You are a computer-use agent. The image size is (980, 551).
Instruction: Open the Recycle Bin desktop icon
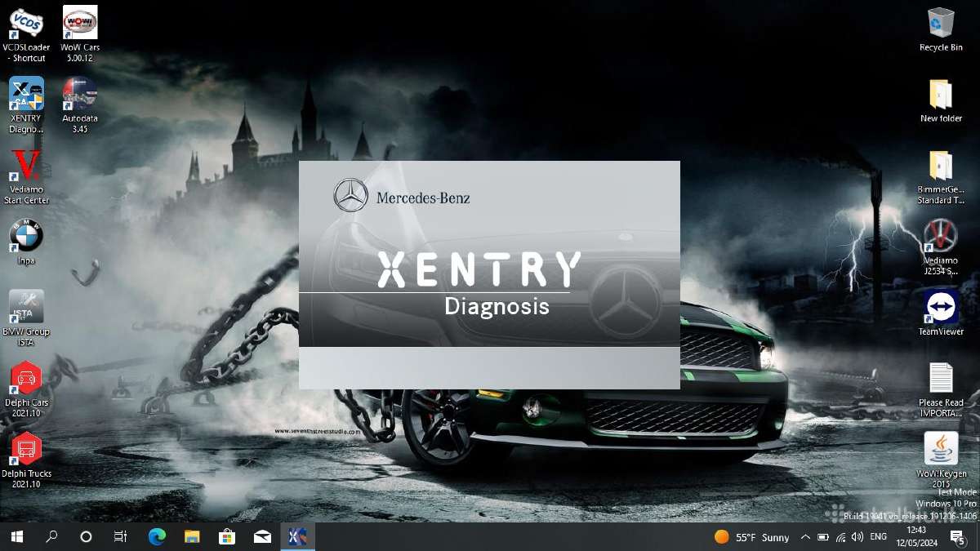click(x=941, y=29)
